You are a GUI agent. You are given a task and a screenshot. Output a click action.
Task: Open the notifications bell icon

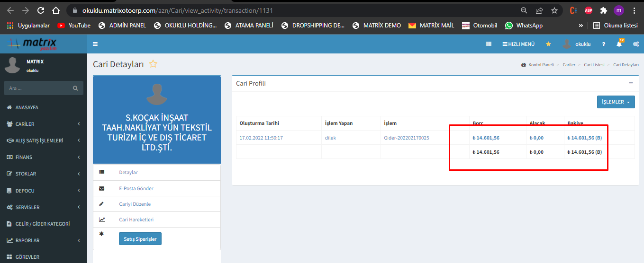click(x=619, y=44)
